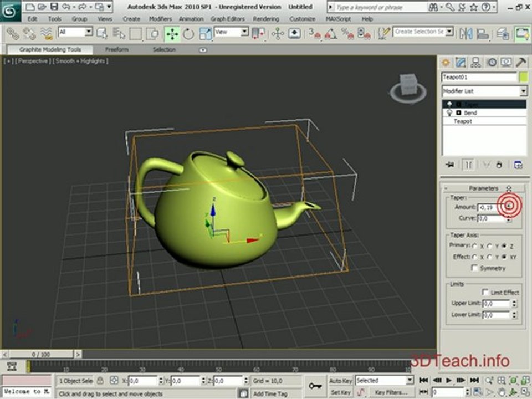Click the Rectangular Selection Region icon
The width and height of the screenshot is (532, 399).
tap(136, 33)
